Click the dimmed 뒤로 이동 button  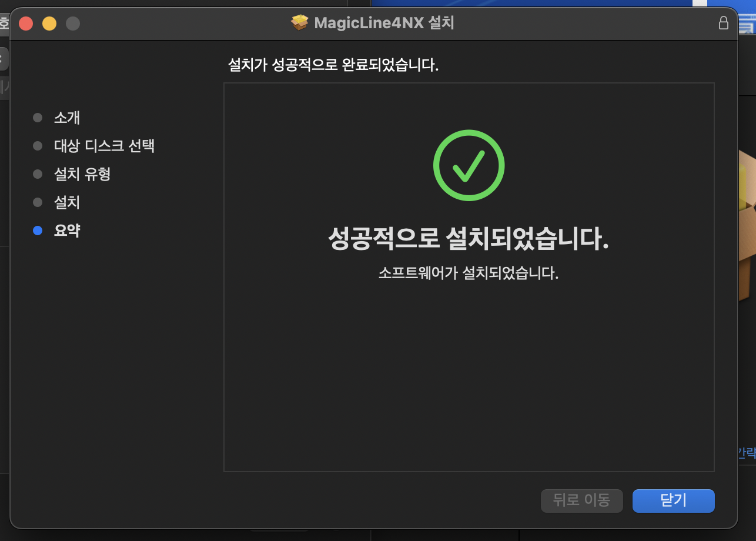(581, 500)
